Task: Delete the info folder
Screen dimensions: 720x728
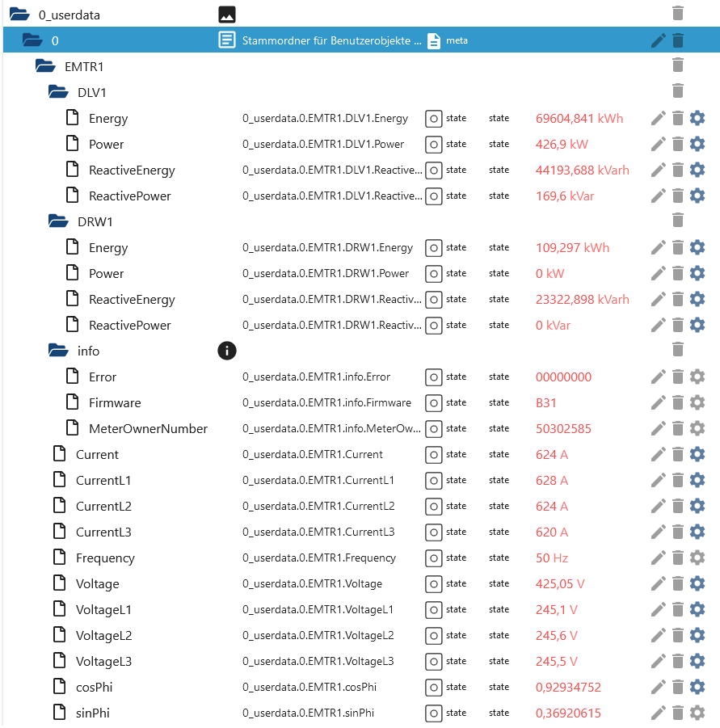Action: [x=678, y=349]
